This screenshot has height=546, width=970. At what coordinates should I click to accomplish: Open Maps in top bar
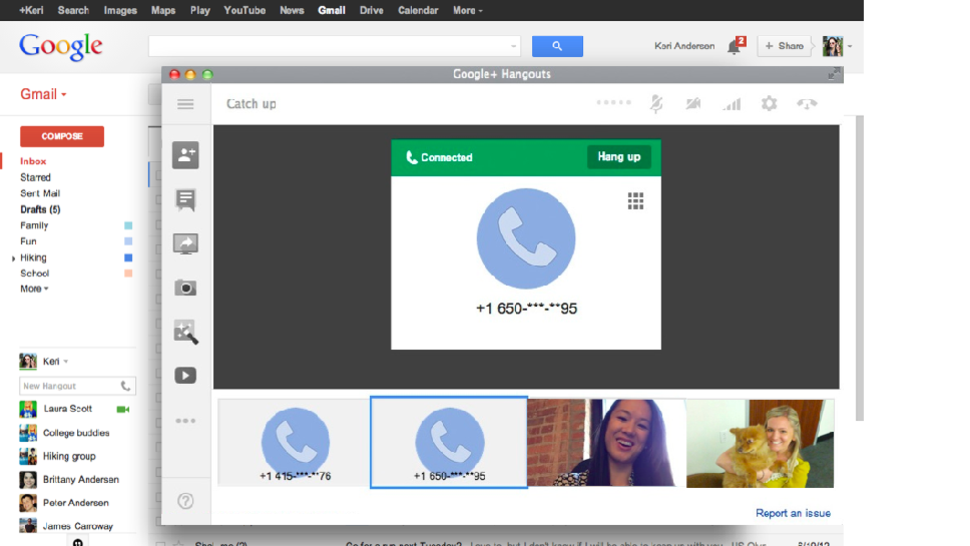pyautogui.click(x=163, y=11)
